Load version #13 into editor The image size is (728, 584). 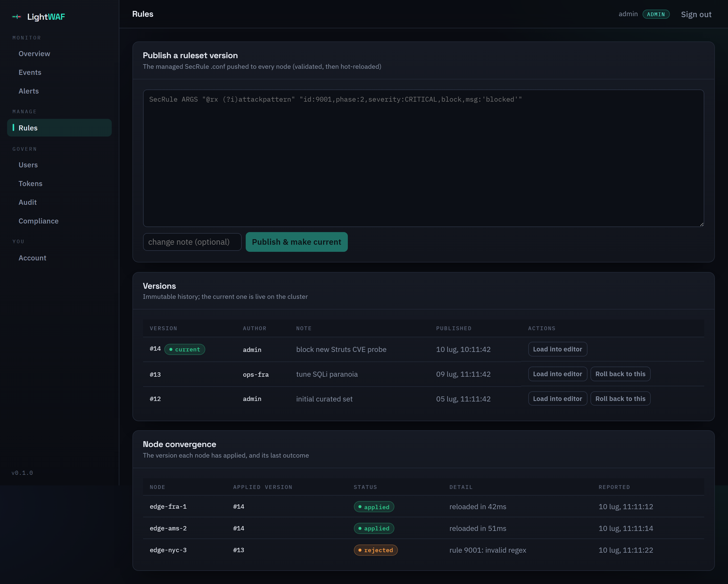point(557,374)
